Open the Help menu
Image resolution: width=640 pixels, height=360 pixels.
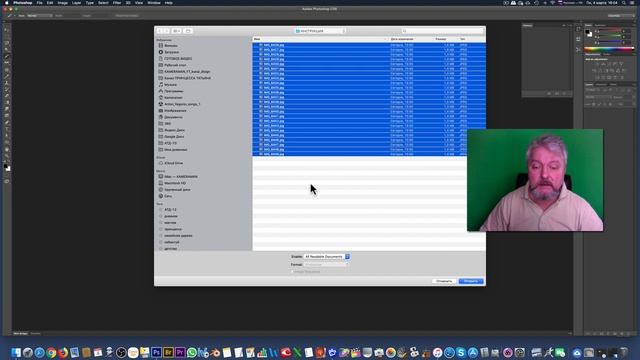pos(169,3)
